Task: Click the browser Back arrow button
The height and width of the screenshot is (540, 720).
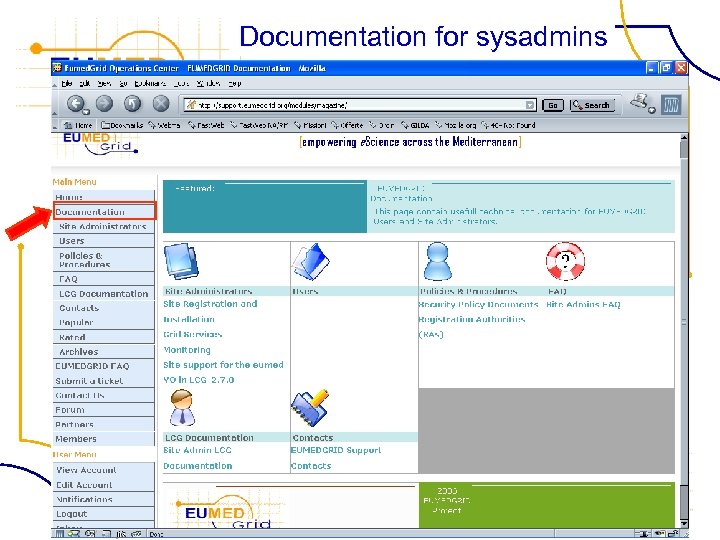Action: [x=76, y=104]
